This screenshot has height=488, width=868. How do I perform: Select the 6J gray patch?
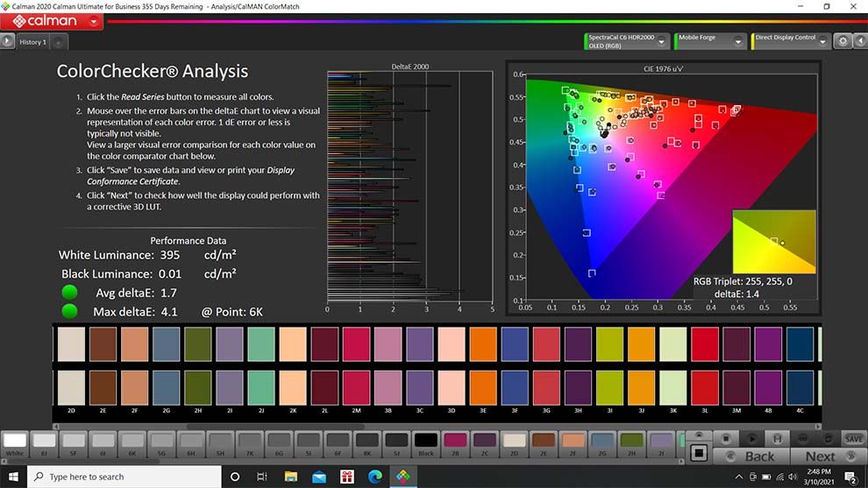tap(45, 444)
